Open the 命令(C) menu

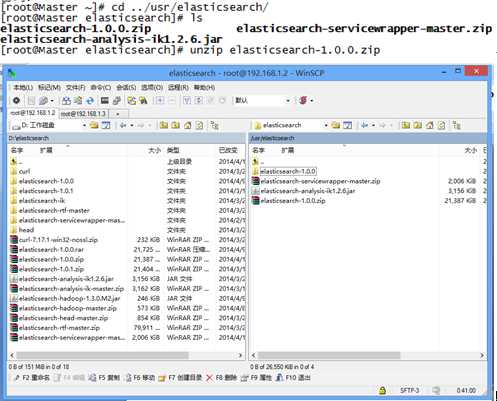[x=101, y=88]
